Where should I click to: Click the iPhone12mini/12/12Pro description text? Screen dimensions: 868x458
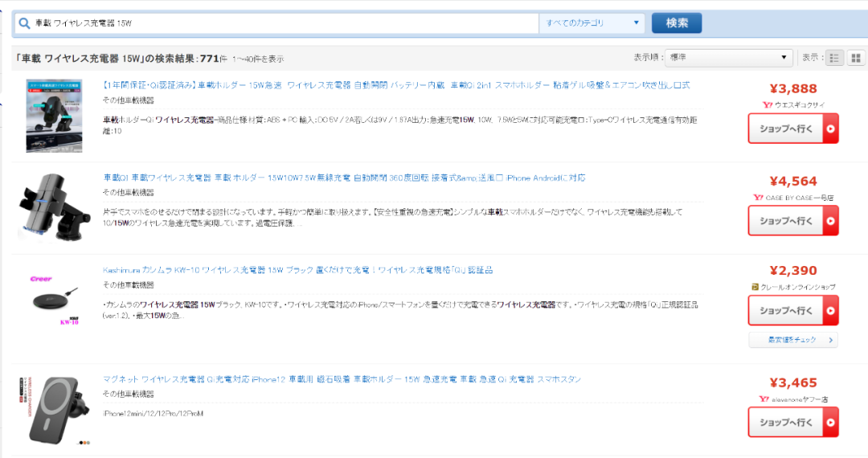[153, 414]
